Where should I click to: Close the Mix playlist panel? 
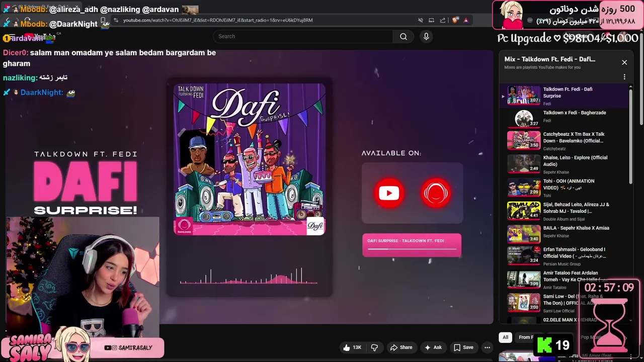point(624,62)
